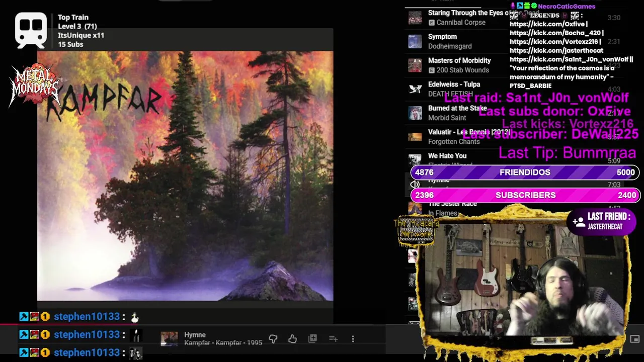
Task: Click the Mustard Network logo
Action: point(416,231)
